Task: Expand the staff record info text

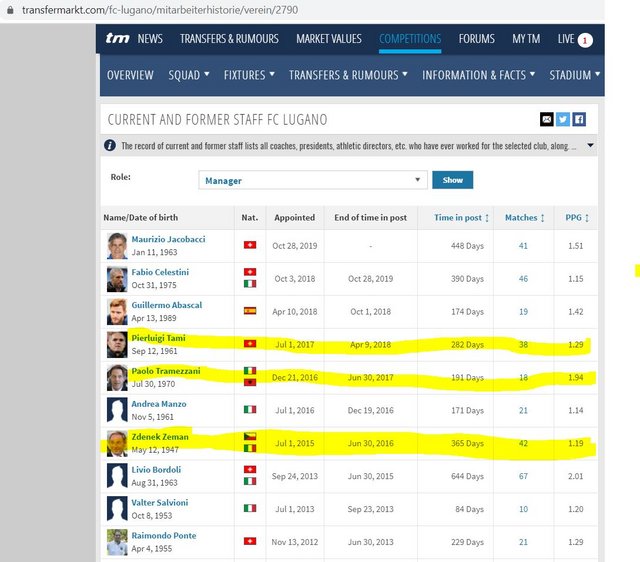Action: point(590,145)
